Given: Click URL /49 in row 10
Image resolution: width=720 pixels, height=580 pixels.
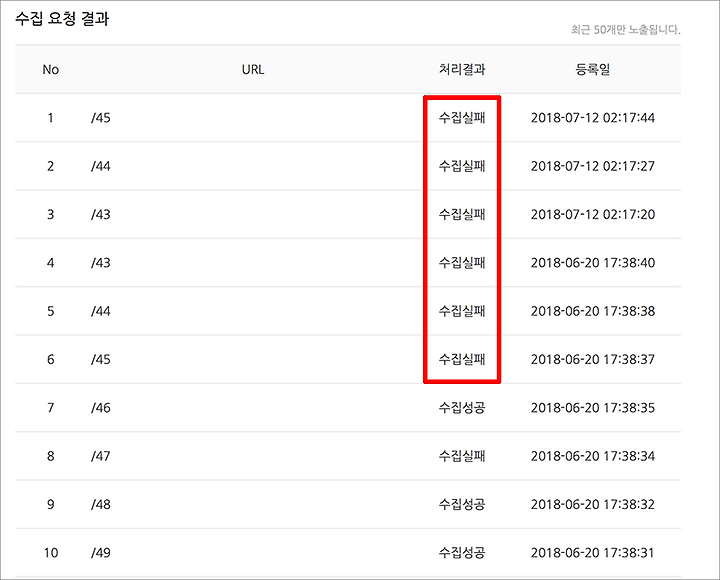Looking at the screenshot, I should tap(101, 553).
